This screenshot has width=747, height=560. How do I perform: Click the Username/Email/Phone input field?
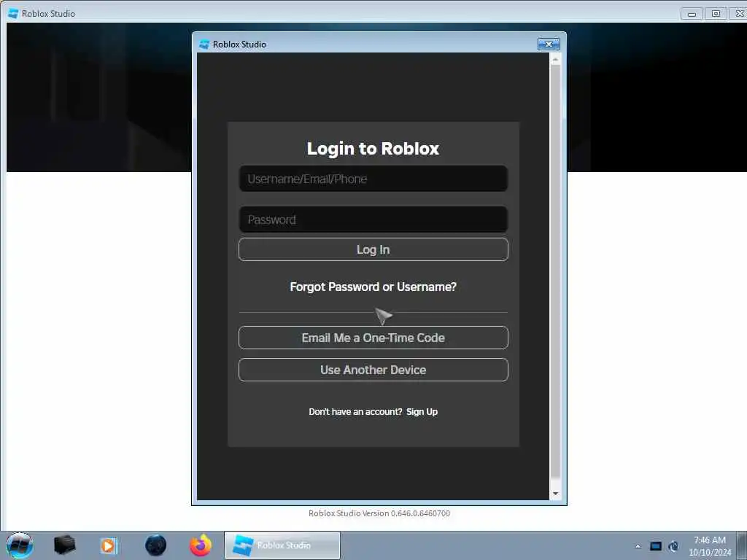(x=373, y=179)
